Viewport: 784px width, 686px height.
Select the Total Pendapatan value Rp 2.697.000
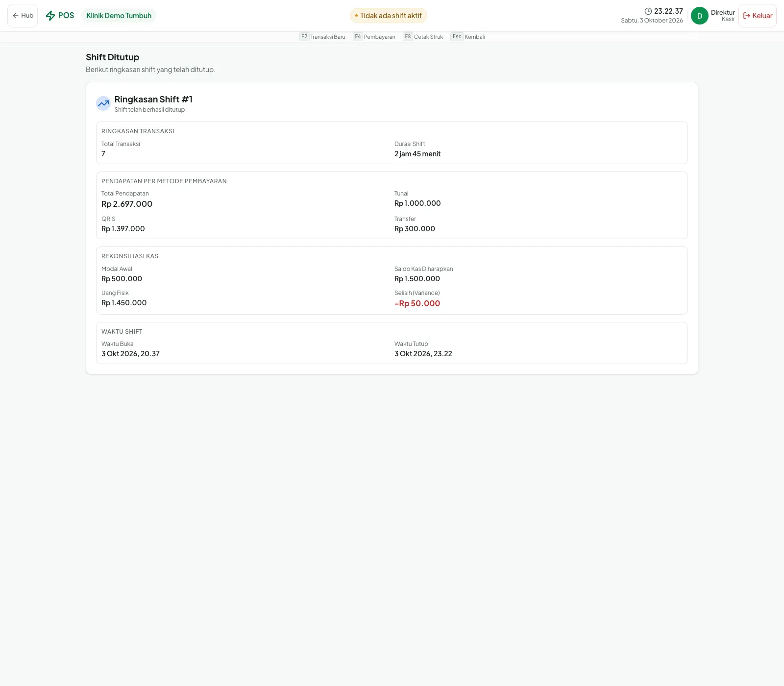127,204
